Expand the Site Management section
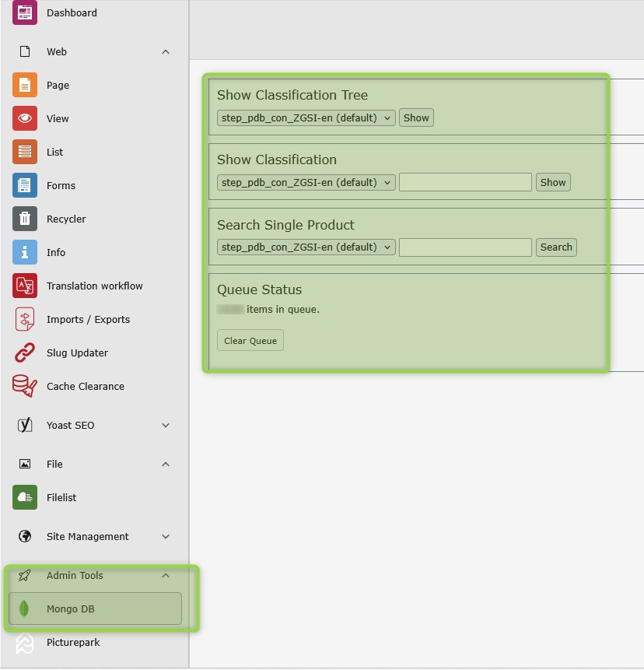644x670 pixels. pos(166,537)
